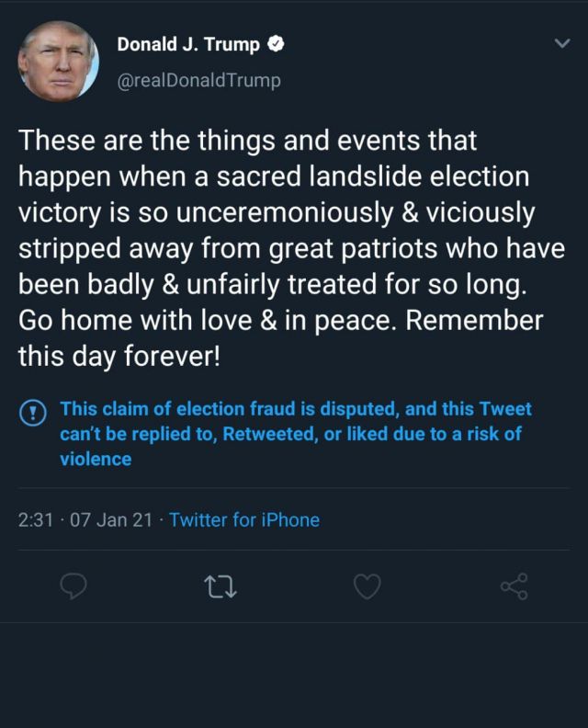
Task: Open the profile picture avatar
Action: click(x=58, y=61)
